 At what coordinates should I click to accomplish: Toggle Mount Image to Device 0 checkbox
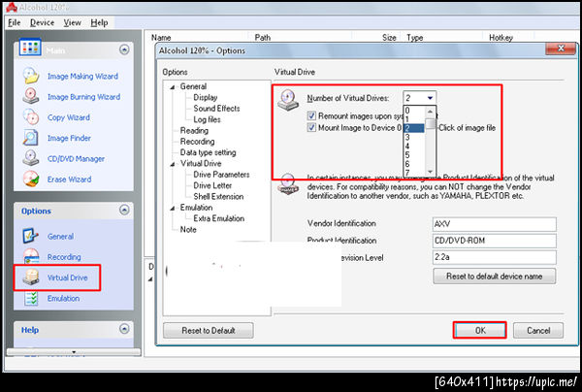pos(311,128)
